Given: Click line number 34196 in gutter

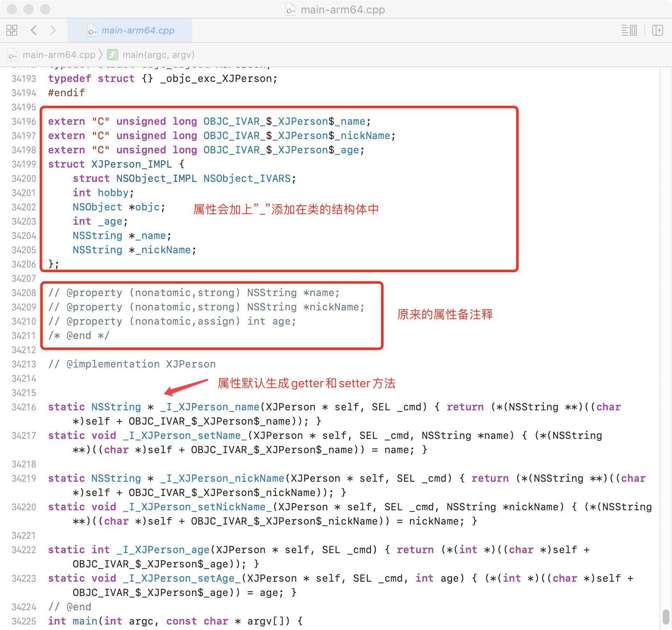Looking at the screenshot, I should click(x=24, y=122).
